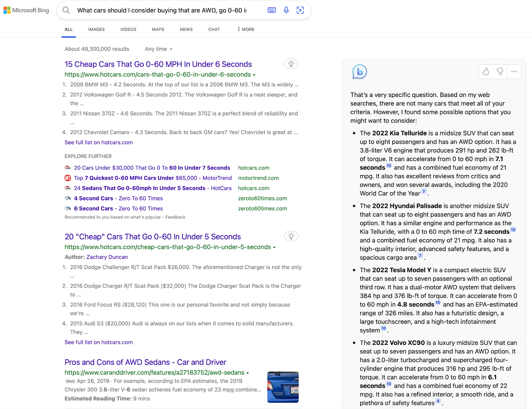Click the Bing chat logo icon
532x409 pixels.
(359, 72)
